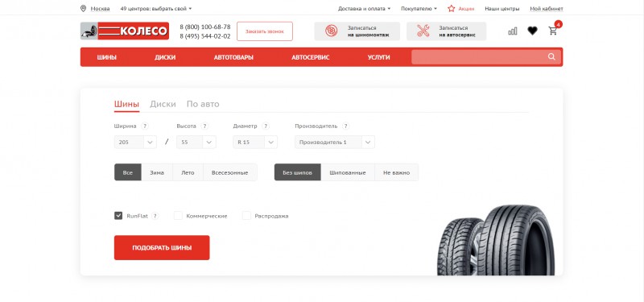644x302 pixels.
Task: Click Записаться на шиномонтаж label
Action: click(369, 31)
